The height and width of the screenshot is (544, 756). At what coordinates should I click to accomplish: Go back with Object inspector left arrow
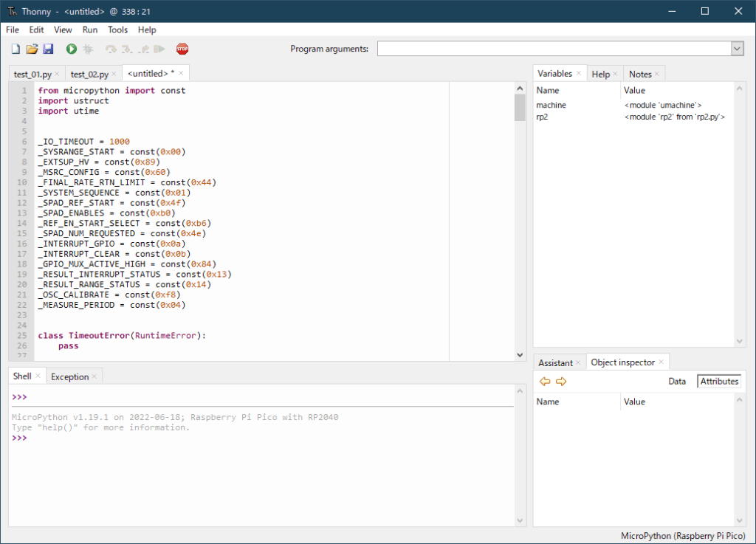[545, 382]
